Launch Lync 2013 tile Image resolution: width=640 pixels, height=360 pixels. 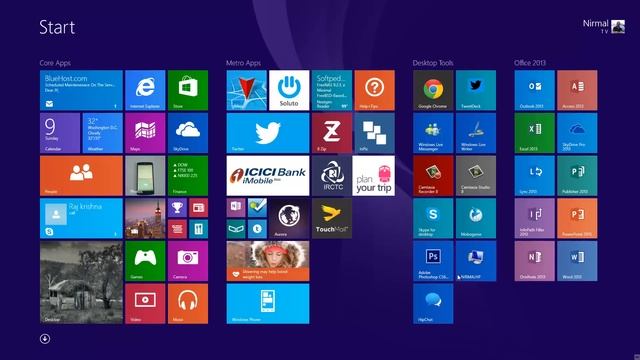534,176
